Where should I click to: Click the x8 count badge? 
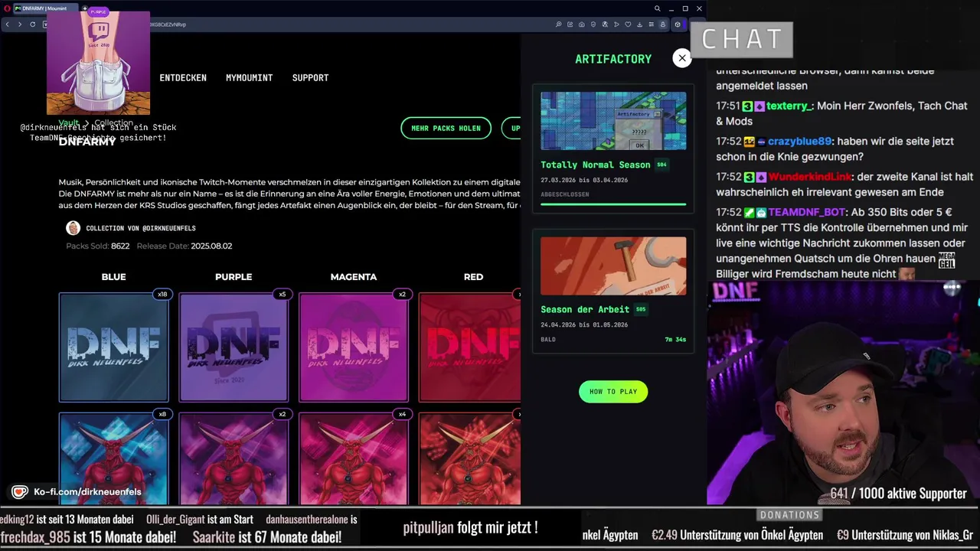click(x=162, y=414)
